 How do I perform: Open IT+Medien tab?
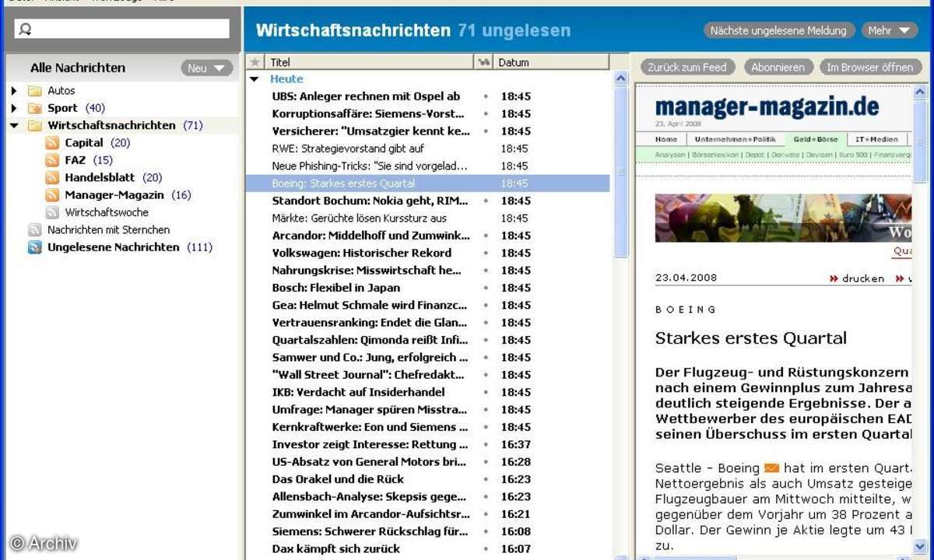(x=876, y=139)
